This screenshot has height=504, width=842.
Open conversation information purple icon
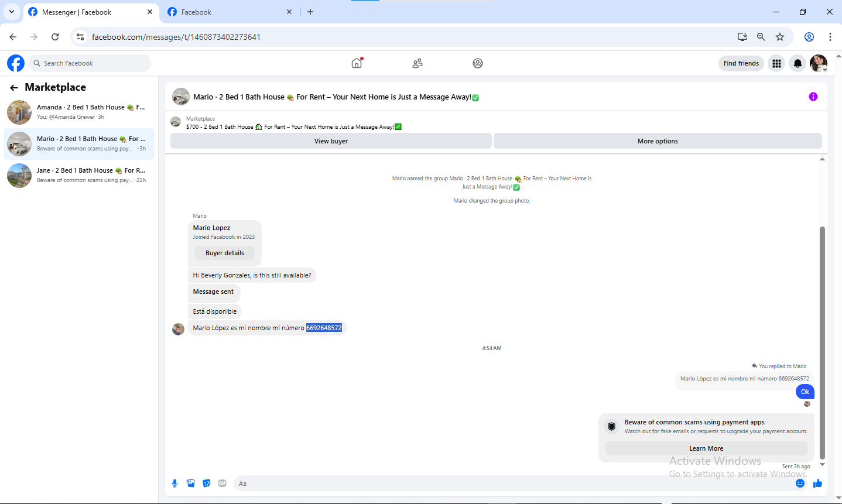[x=813, y=97]
